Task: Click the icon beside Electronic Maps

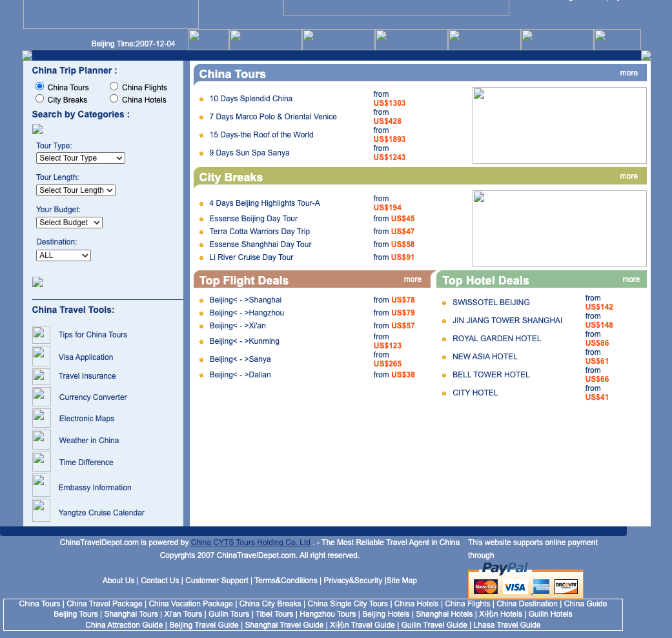Action: click(x=41, y=418)
